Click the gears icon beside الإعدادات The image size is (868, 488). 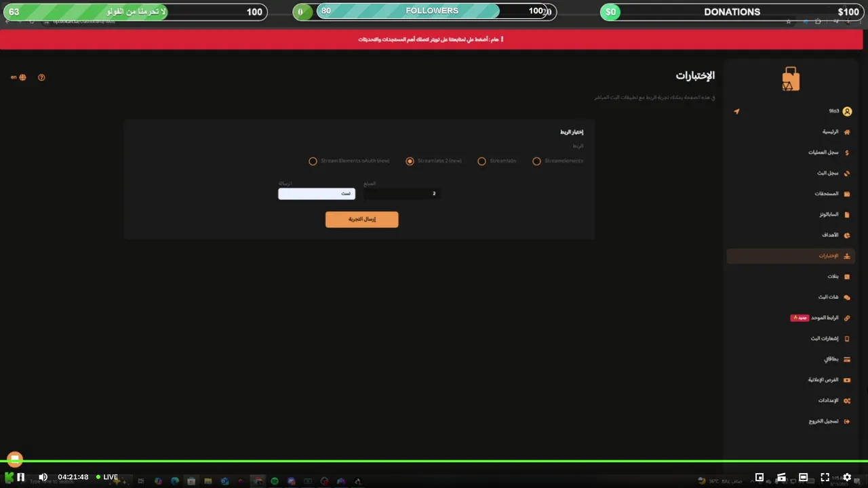847,401
